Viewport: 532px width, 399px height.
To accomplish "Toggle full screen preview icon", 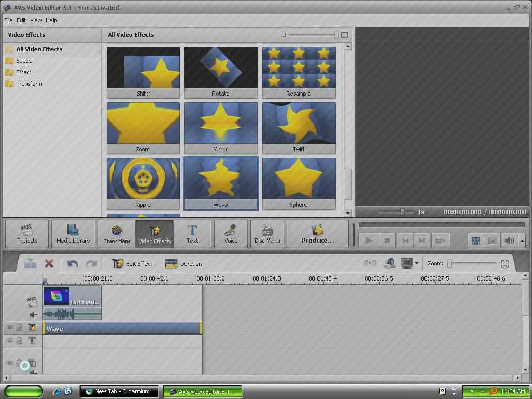I will pyautogui.click(x=476, y=241).
